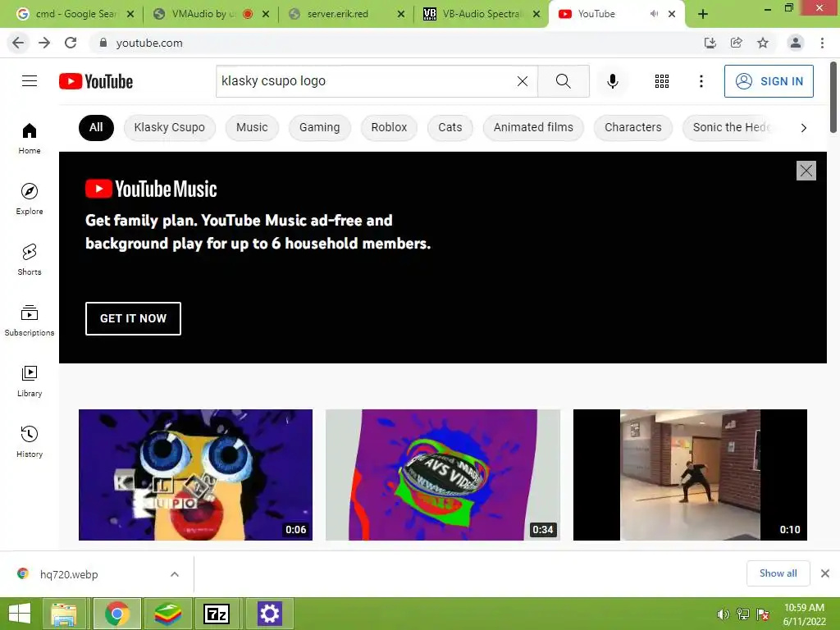Click the Action Center flag in tray
840x630 pixels.
coord(763,614)
